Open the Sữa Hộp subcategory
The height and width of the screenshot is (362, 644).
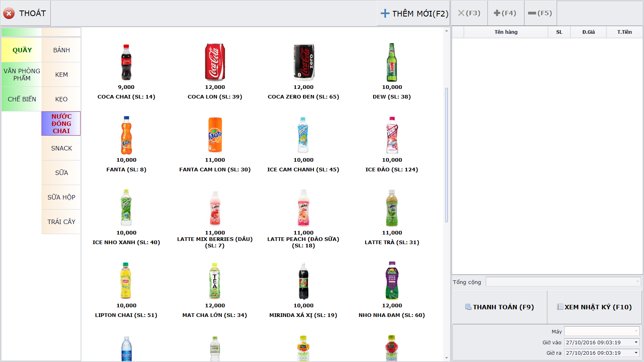tap(61, 197)
